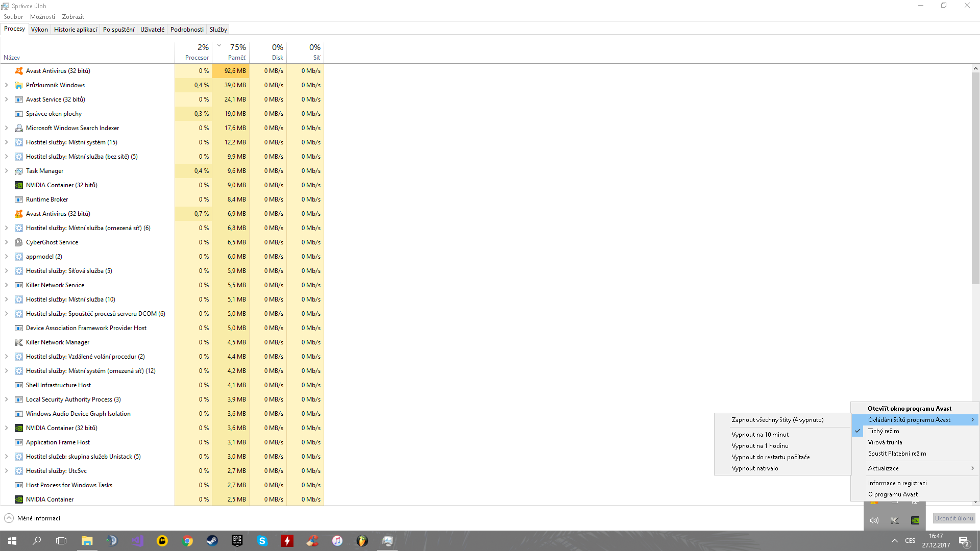
Task: Open the Action Center notifications icon
Action: point(964,541)
